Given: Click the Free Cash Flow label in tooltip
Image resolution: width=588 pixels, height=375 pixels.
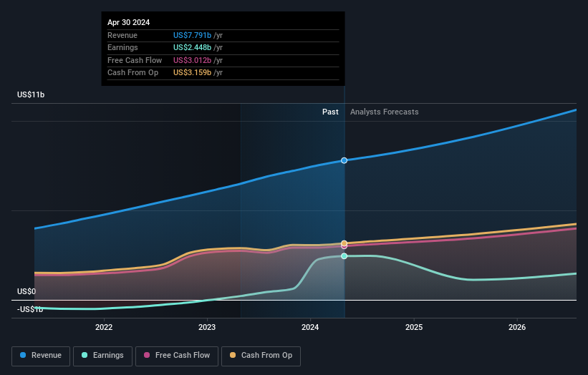Looking at the screenshot, I should 135,60.
